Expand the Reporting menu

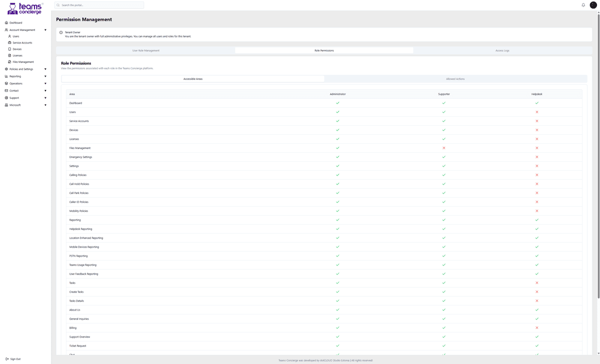point(45,76)
